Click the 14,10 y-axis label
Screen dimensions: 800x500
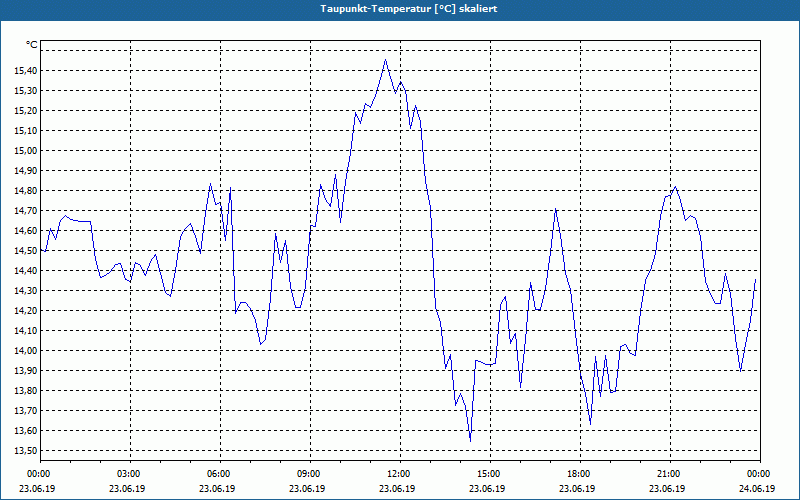pos(25,331)
